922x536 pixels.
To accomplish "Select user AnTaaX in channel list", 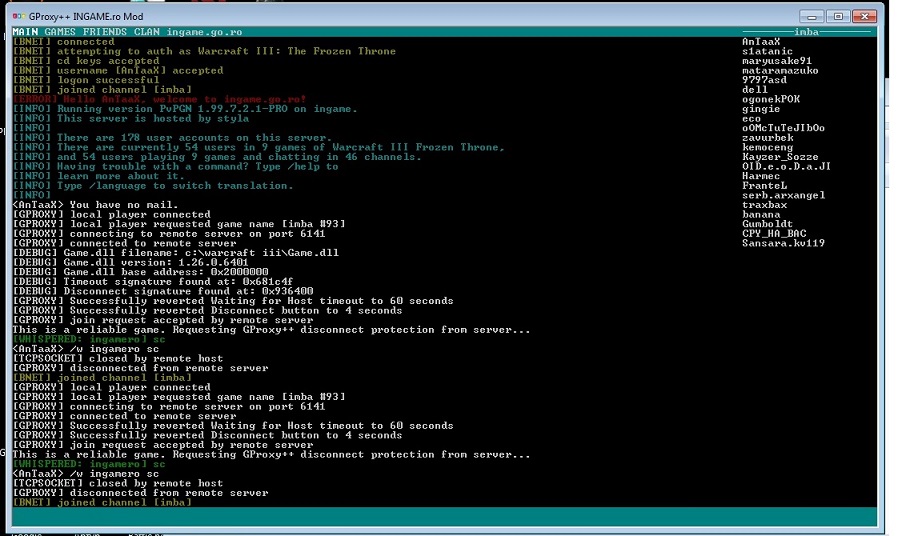I will tap(762, 42).
